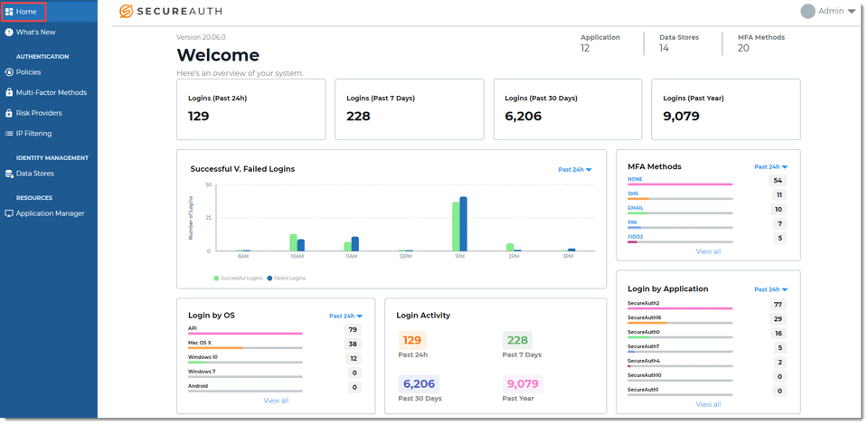The image size is (868, 425).
Task: Click the Mac OS X orange progress bar
Action: 215,348
